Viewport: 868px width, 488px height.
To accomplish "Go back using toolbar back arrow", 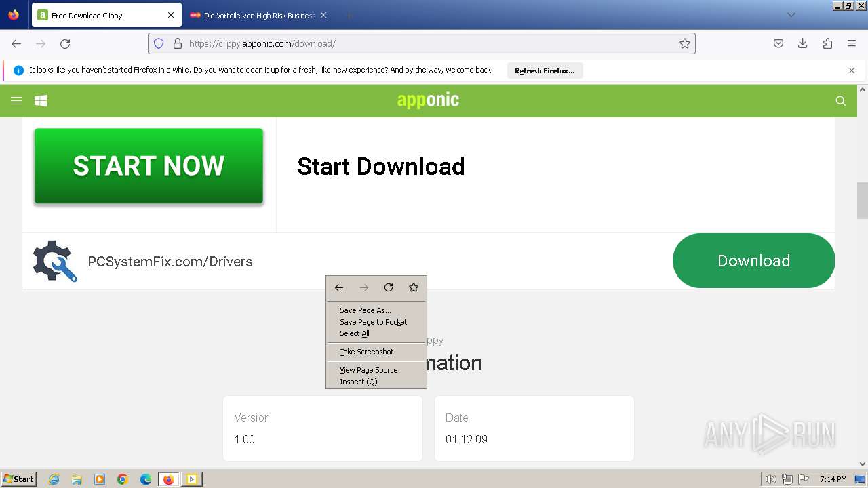I will coord(16,43).
